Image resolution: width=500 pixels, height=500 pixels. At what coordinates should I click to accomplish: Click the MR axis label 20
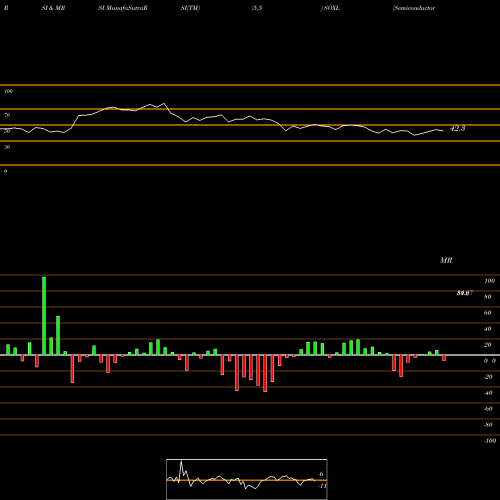coord(488,345)
